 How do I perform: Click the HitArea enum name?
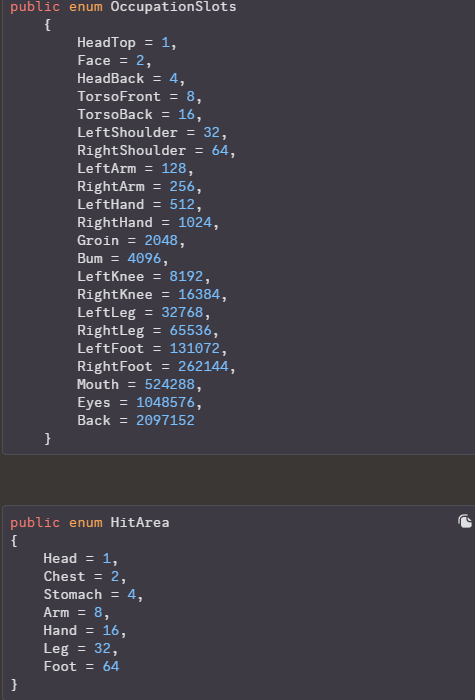140,522
